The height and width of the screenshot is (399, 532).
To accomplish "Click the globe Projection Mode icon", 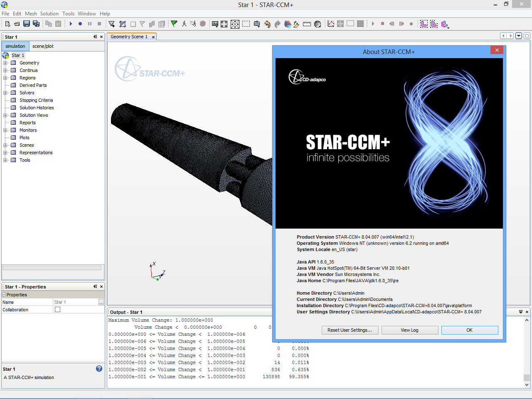I will [318, 24].
